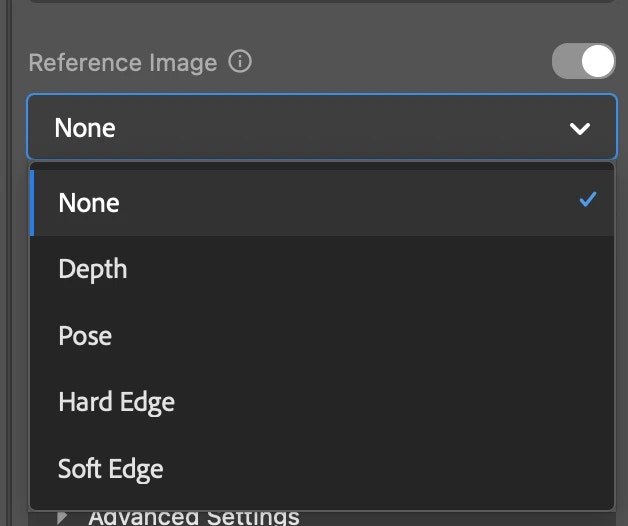Collapse the open Reference Image combo box
Viewport: 628px width, 526px height.
tap(322, 128)
